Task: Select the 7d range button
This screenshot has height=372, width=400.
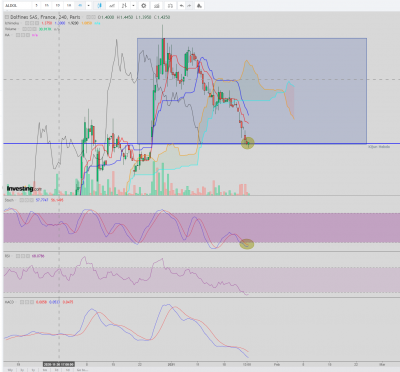Action: (57, 370)
